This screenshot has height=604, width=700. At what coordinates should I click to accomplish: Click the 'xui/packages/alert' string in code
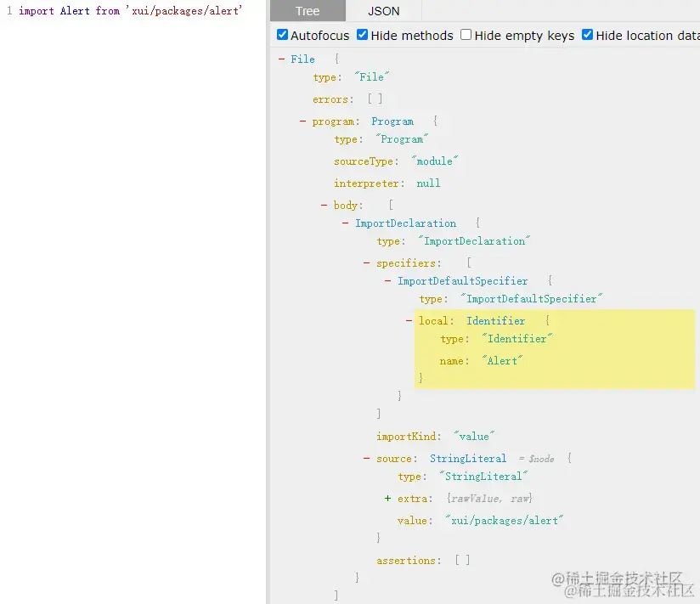184,11
